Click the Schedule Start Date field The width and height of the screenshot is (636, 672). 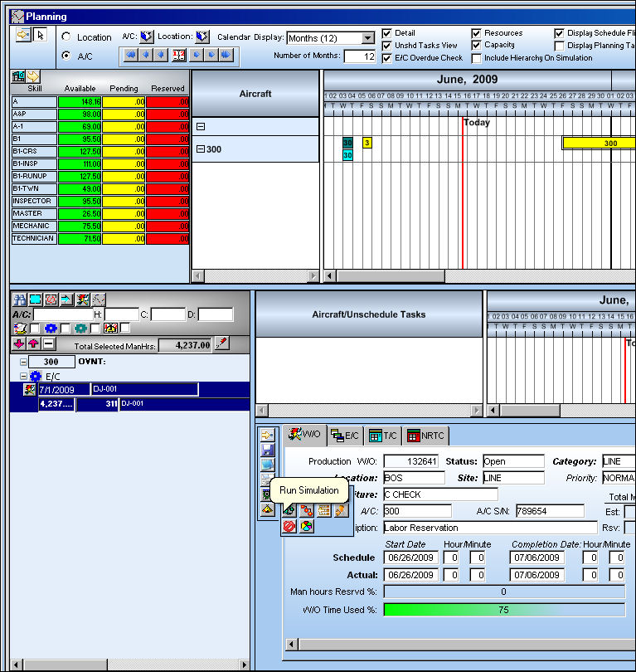(410, 558)
